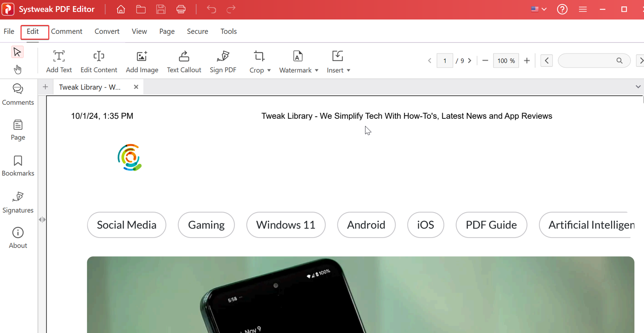Image resolution: width=644 pixels, height=333 pixels.
Task: Switch to the View tab
Action: pos(139,31)
